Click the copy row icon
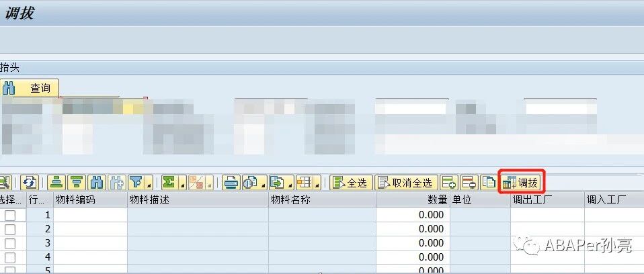This screenshot has height=274, width=644. point(489,182)
